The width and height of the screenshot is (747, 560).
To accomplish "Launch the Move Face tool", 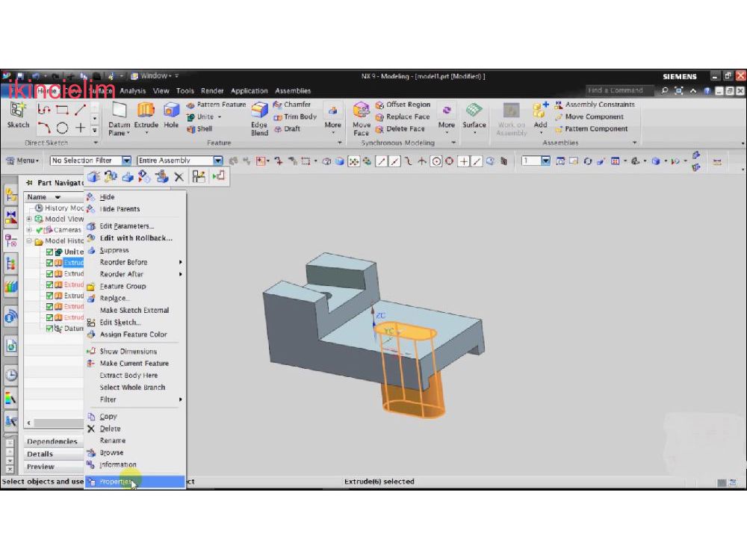I will pos(361,119).
